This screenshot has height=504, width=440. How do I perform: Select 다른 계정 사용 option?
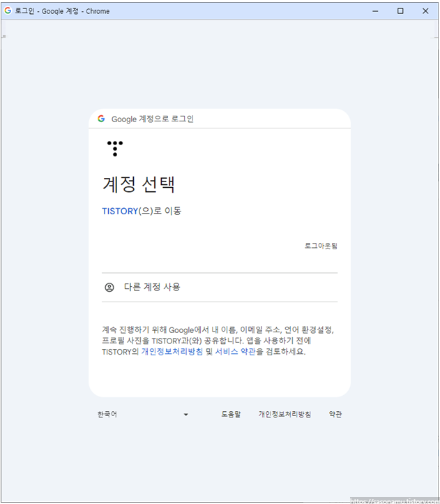click(x=220, y=287)
